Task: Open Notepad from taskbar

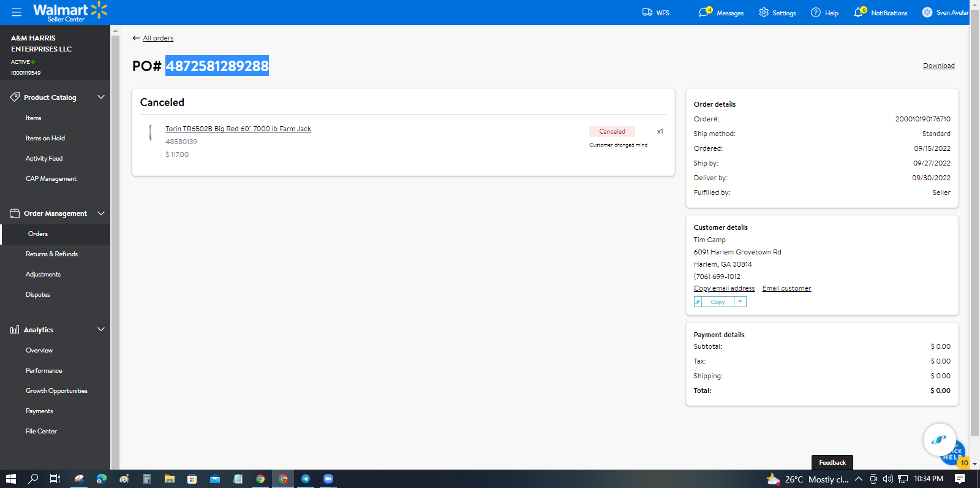Action: (x=238, y=479)
